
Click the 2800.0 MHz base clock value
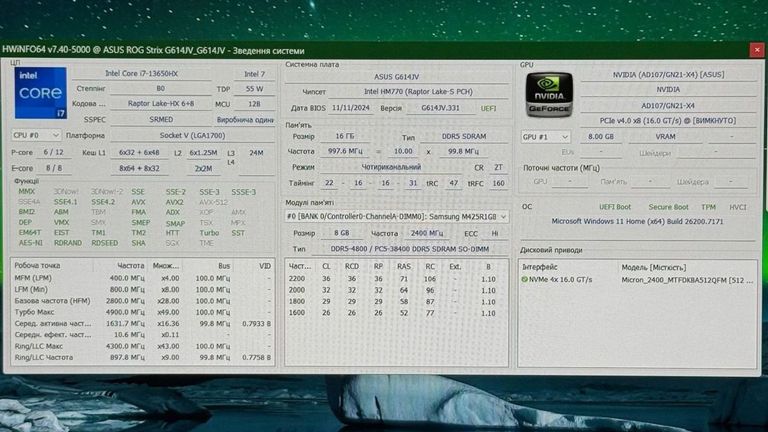pos(127,301)
